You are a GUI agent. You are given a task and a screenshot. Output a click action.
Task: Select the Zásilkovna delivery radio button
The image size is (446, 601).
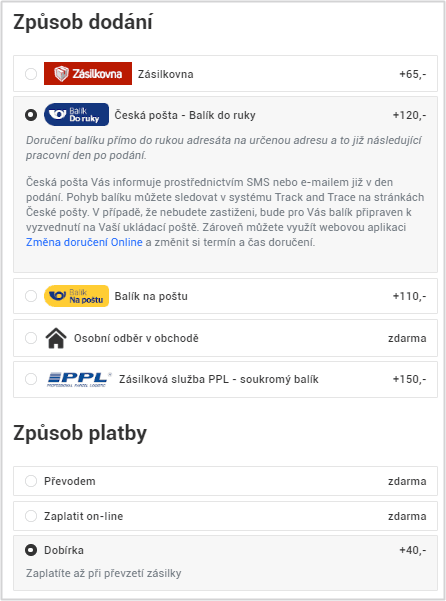[31, 74]
